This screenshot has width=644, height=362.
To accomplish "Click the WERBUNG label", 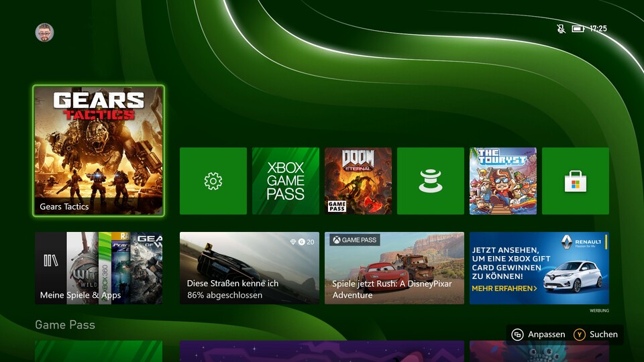I will pos(599,310).
